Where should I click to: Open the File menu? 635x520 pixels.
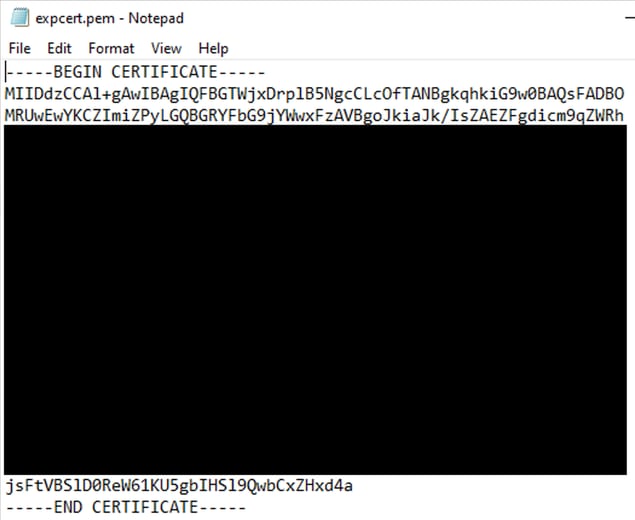pyautogui.click(x=19, y=48)
